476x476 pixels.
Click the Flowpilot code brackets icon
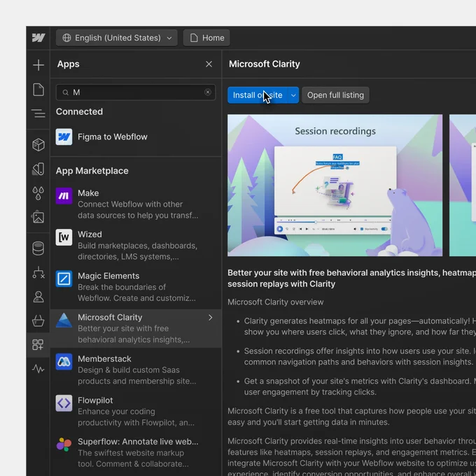click(x=64, y=403)
